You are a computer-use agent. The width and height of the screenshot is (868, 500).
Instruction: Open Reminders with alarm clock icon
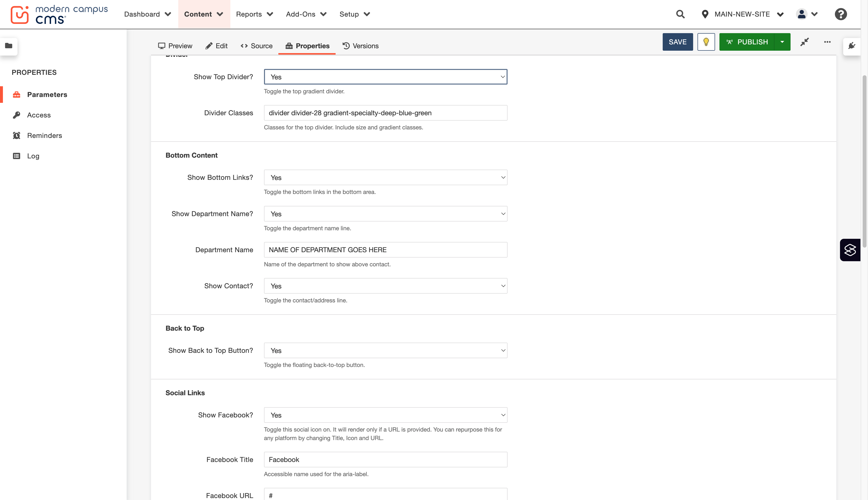click(x=37, y=135)
